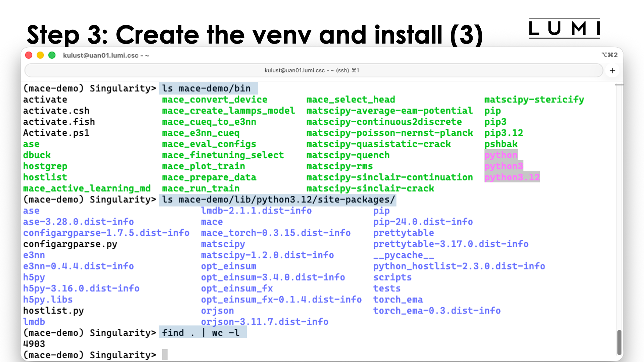
Task: Click the torch_ema package name
Action: [398, 299]
